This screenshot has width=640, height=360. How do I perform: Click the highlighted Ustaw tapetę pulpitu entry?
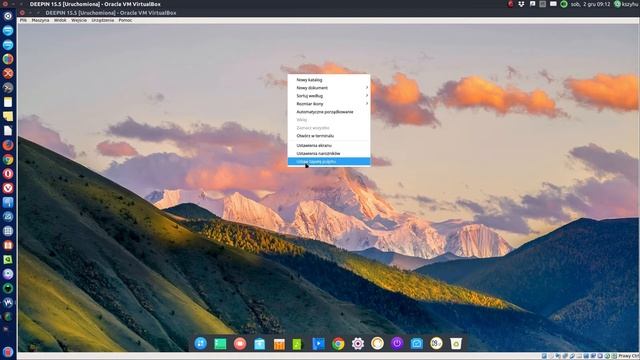point(329,162)
